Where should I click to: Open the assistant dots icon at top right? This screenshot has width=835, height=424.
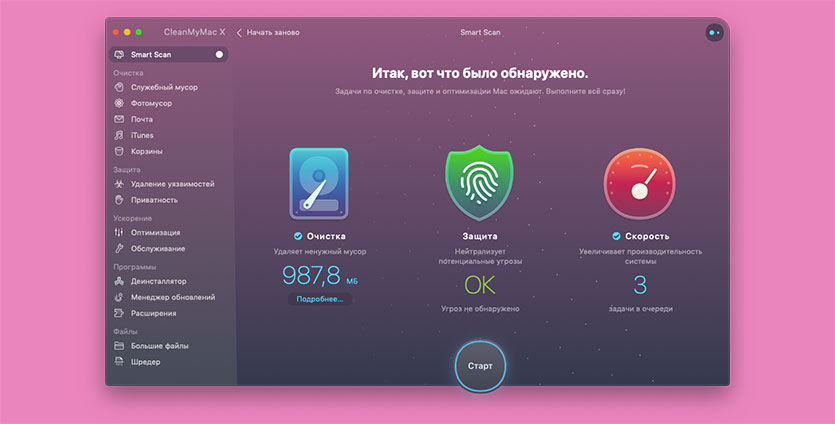click(x=715, y=32)
